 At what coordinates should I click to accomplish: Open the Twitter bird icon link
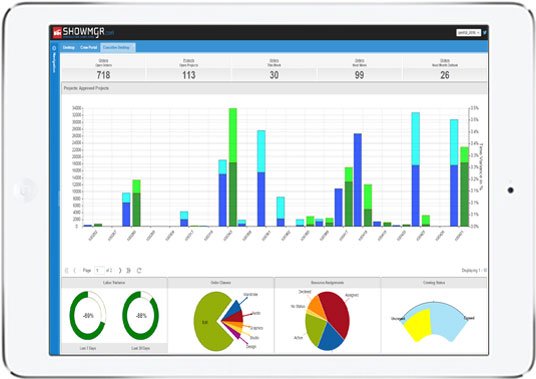click(x=484, y=32)
